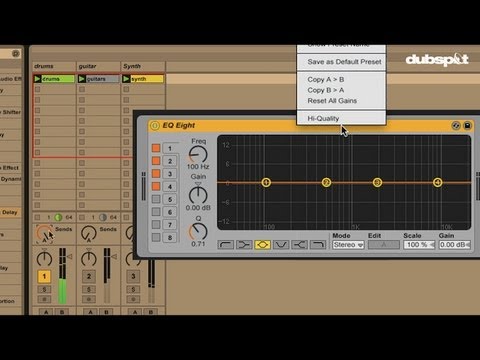Screen dimensions: 480x360
Task: Toggle EQ filter band 3 activator
Action: point(156,174)
